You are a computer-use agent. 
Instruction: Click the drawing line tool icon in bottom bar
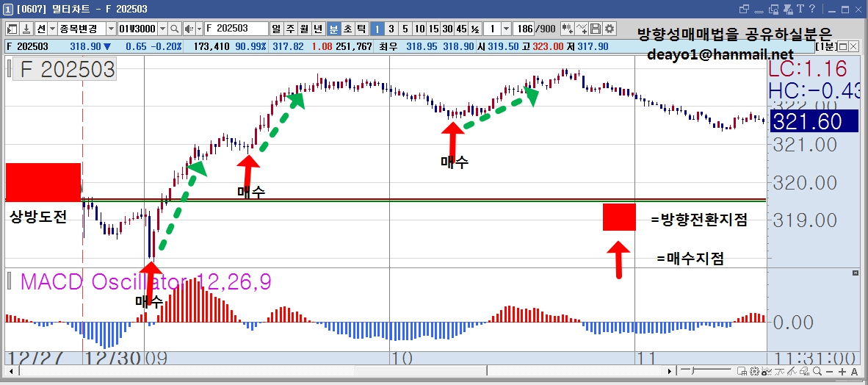point(792,371)
